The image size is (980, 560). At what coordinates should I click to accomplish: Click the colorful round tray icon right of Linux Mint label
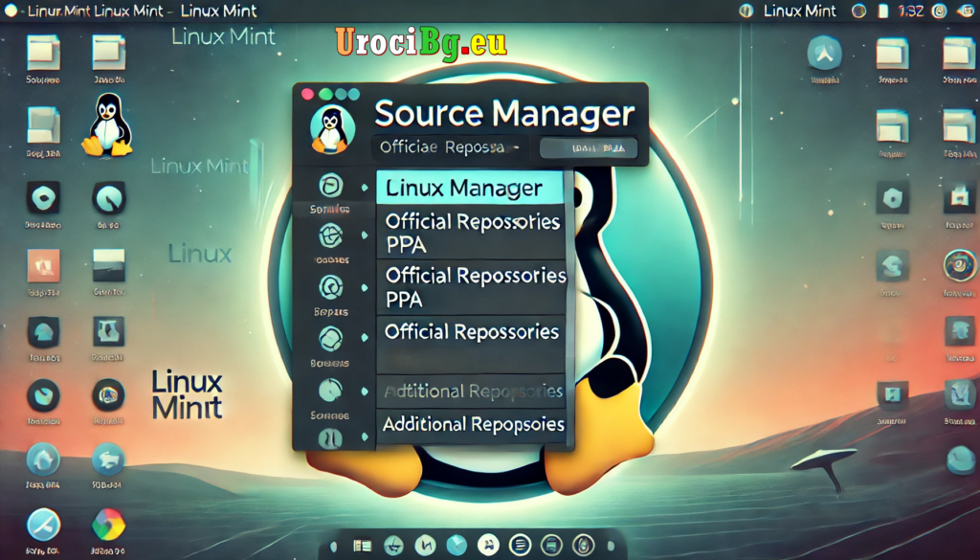tap(859, 11)
